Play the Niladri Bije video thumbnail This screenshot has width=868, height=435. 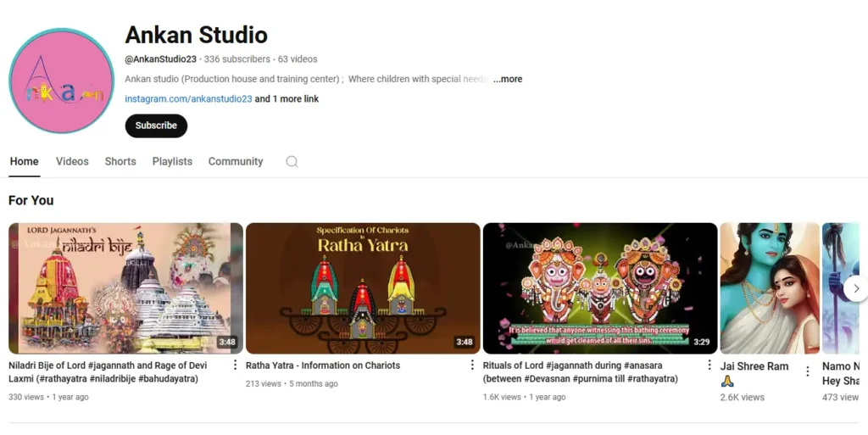(125, 288)
